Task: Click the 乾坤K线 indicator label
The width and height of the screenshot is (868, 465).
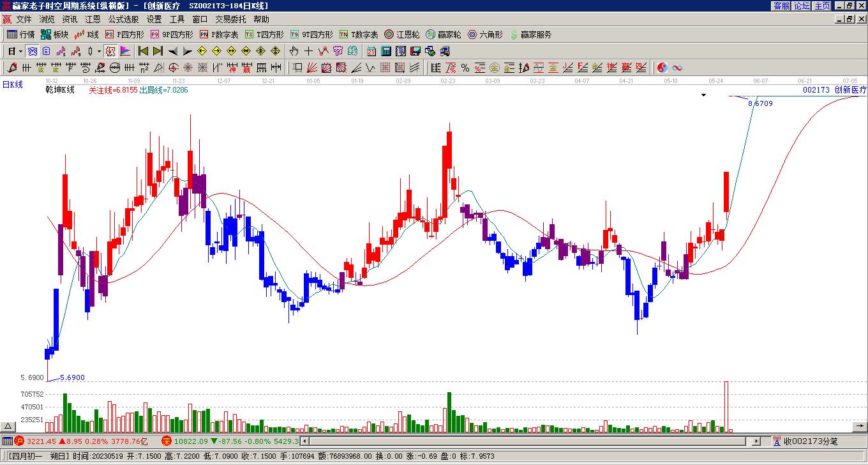Action: point(60,90)
